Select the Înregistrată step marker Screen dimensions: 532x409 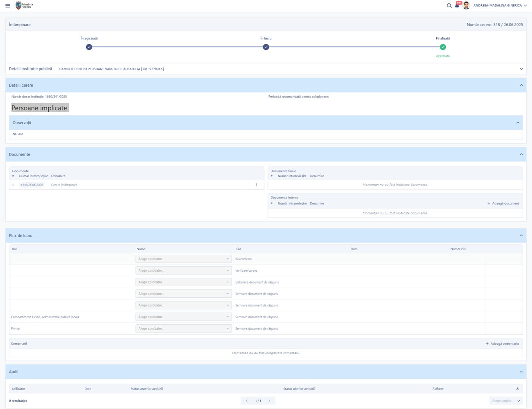pyautogui.click(x=89, y=47)
